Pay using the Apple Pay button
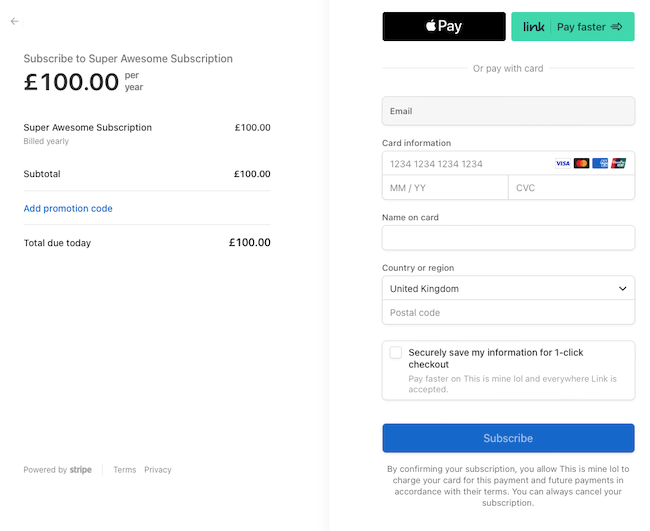Screen dimensions: 650x531 click(443, 27)
